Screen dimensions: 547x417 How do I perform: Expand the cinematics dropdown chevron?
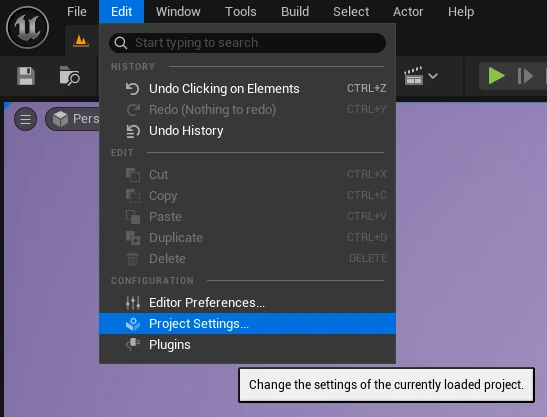(433, 76)
